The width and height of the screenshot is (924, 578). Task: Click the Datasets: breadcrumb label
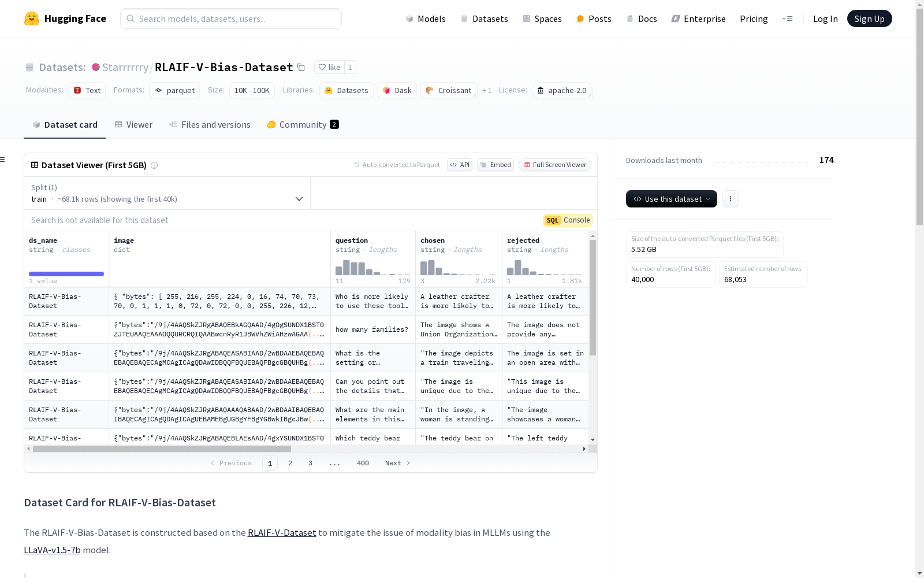pos(62,67)
